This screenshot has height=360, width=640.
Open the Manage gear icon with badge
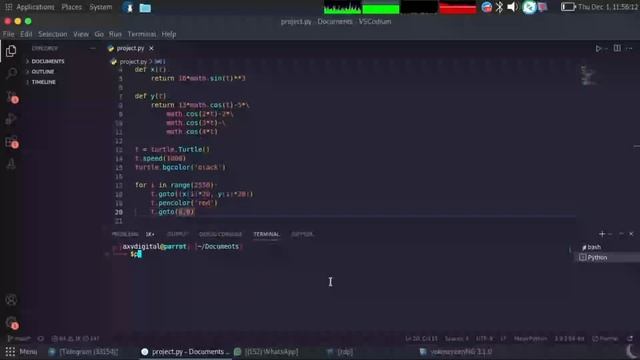point(11,322)
